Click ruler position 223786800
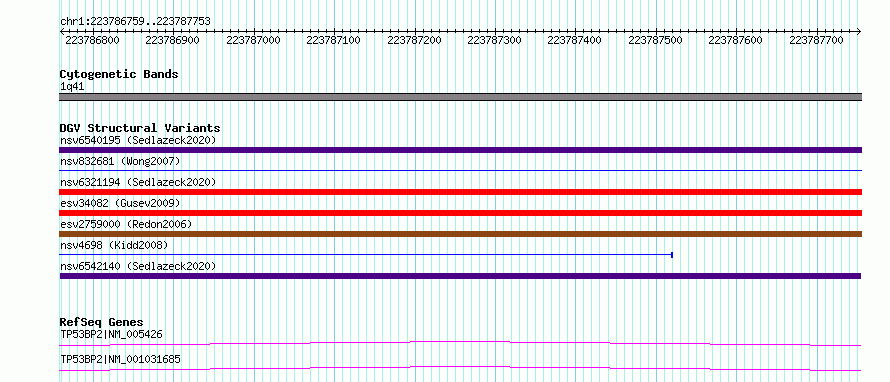Viewport: 890px width, 382px height. [92, 41]
